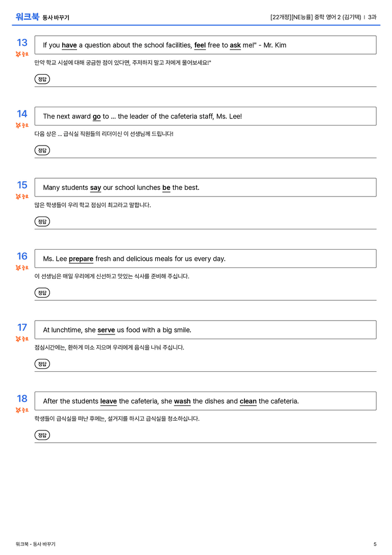Click the 중요 star icon under question 18
392x555 pixels.
(x=22, y=410)
